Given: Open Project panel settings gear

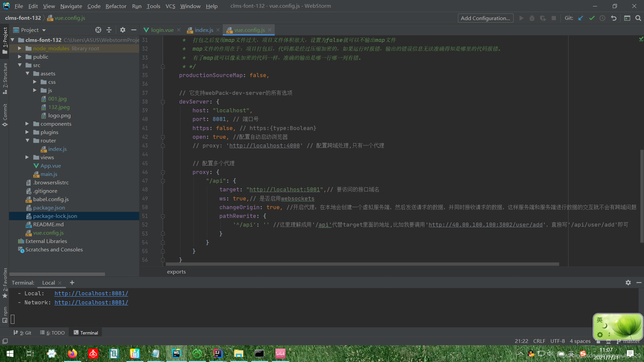Looking at the screenshot, I should tap(122, 30).
